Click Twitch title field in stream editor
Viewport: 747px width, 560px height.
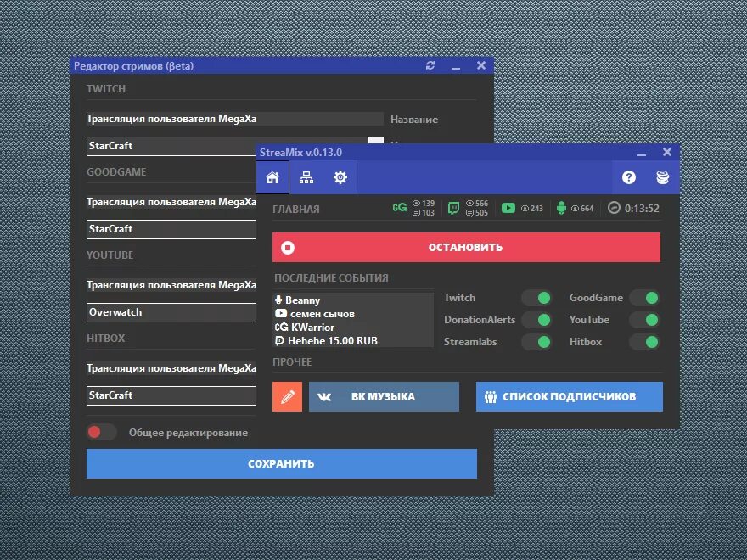(235, 119)
